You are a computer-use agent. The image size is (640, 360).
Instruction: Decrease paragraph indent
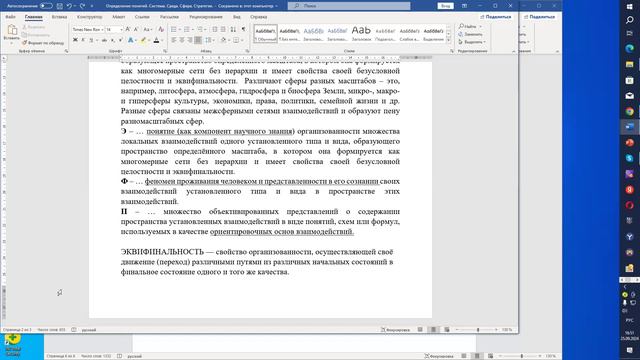(215, 30)
